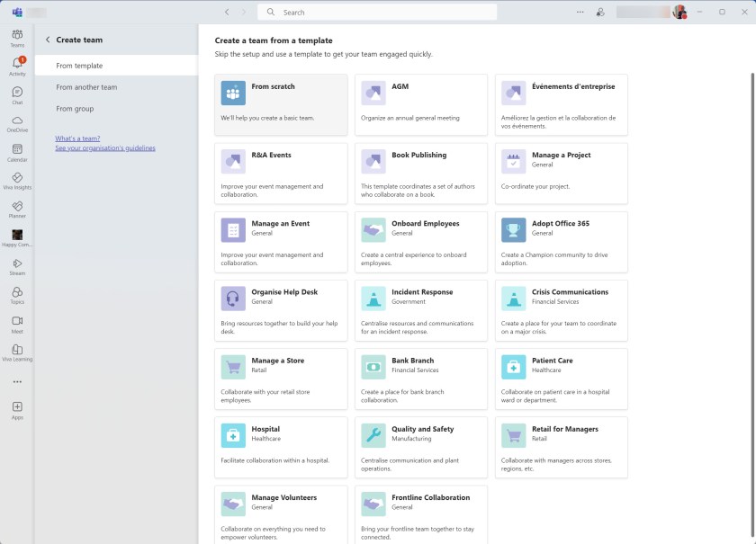Choose the Événements d'entreprise template
The height and width of the screenshot is (544, 756).
point(562,104)
